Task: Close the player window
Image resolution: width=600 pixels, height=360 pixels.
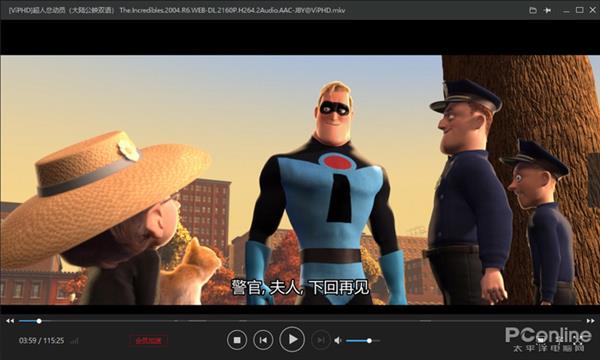Action: coord(593,10)
